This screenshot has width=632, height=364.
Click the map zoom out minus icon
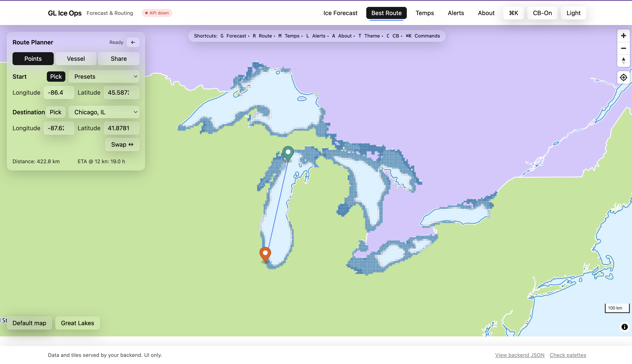click(623, 48)
